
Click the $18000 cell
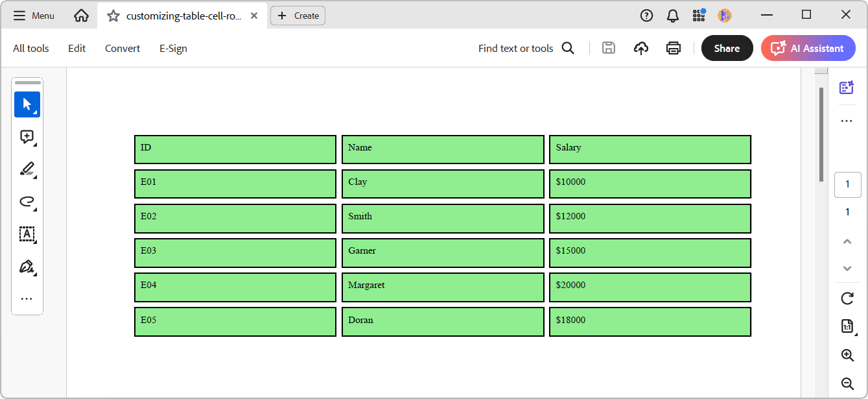pos(650,322)
